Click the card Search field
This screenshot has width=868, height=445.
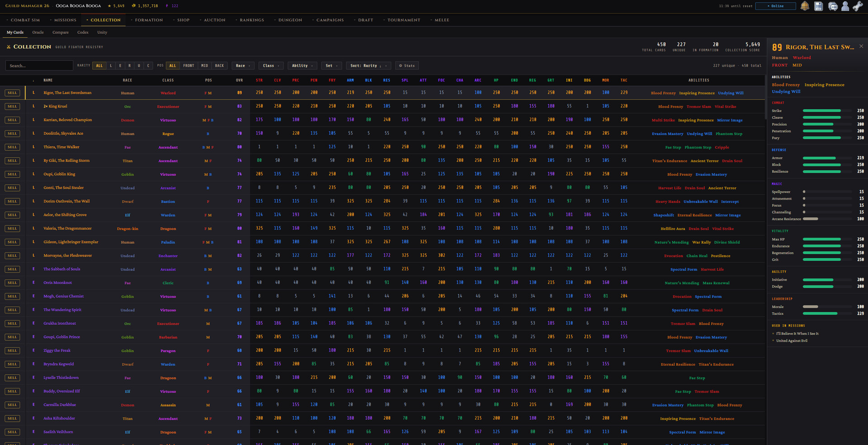(x=39, y=66)
